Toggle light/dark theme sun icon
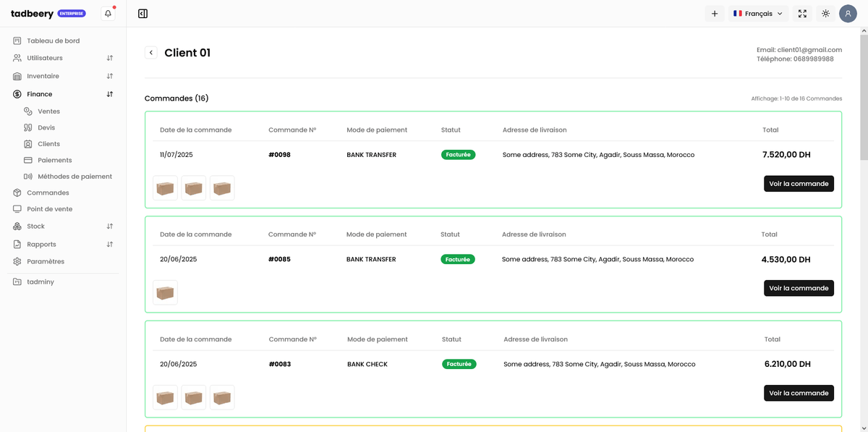This screenshot has width=868, height=432. (x=825, y=13)
